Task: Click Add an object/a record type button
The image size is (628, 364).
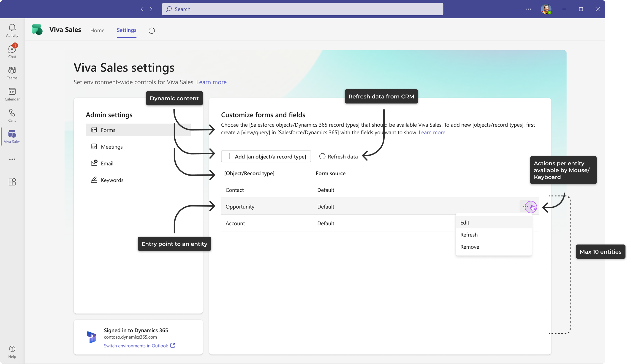Action: tap(266, 156)
